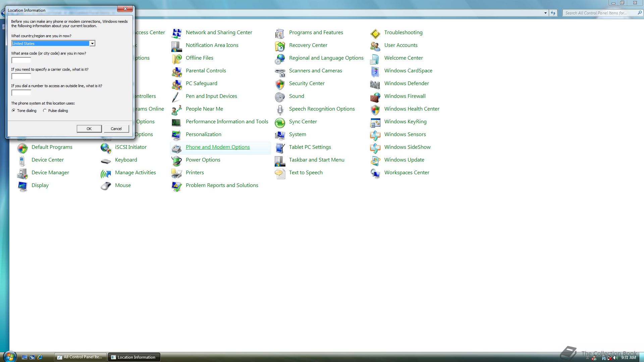This screenshot has width=644, height=362.
Task: Select the Pulse dialing radio button
Action: 45,111
